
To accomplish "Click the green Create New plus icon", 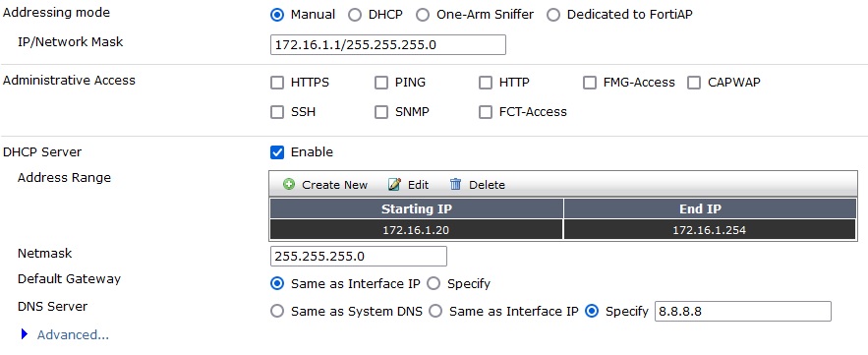I will tap(288, 185).
